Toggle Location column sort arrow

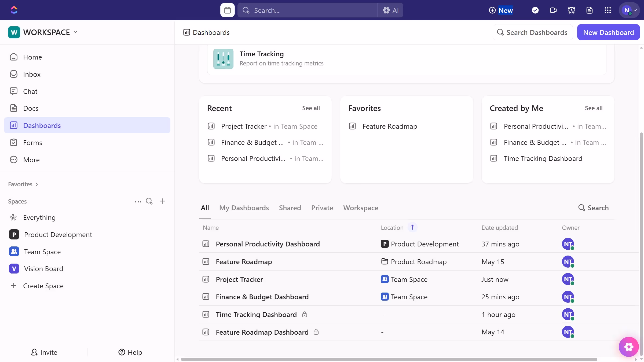point(412,227)
